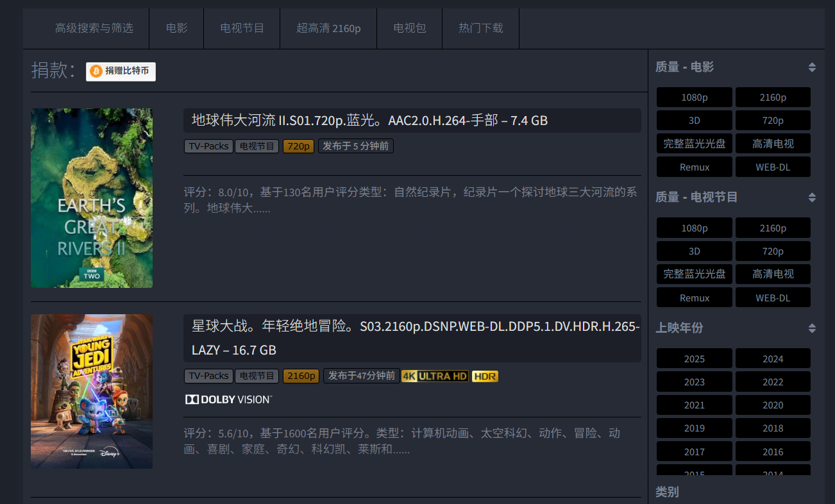
Task: Click the 4K ULTRA HD badge on Star Wars listing
Action: (435, 376)
